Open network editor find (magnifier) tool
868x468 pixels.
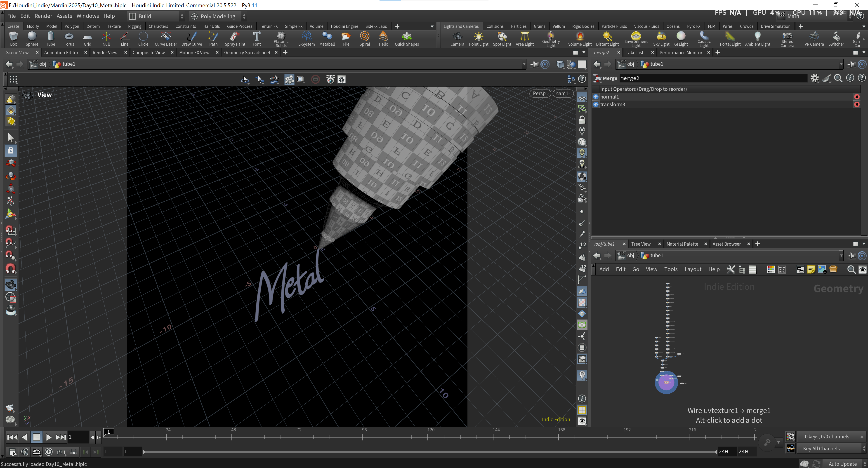(x=851, y=269)
